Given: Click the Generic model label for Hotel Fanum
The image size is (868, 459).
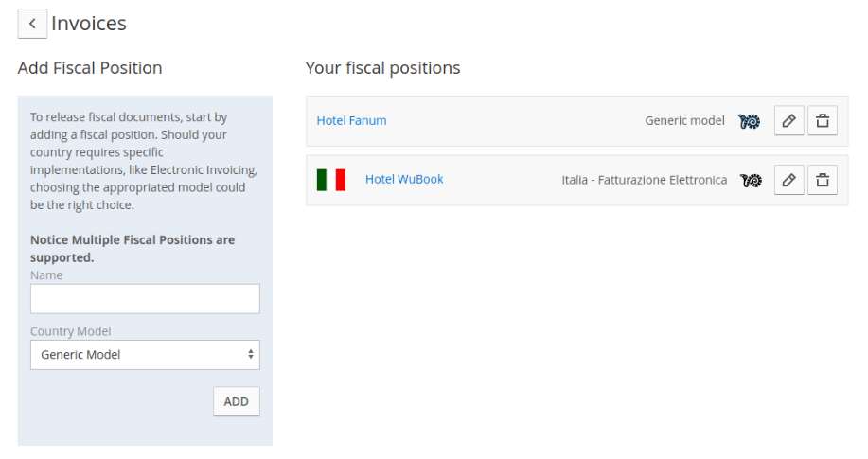Looking at the screenshot, I should click(x=684, y=121).
